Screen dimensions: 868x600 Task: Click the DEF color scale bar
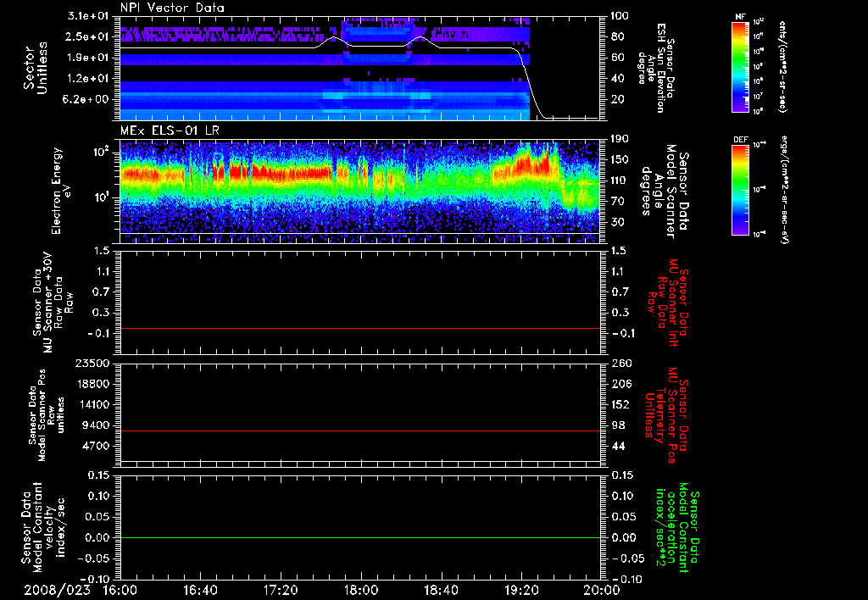coord(737,188)
